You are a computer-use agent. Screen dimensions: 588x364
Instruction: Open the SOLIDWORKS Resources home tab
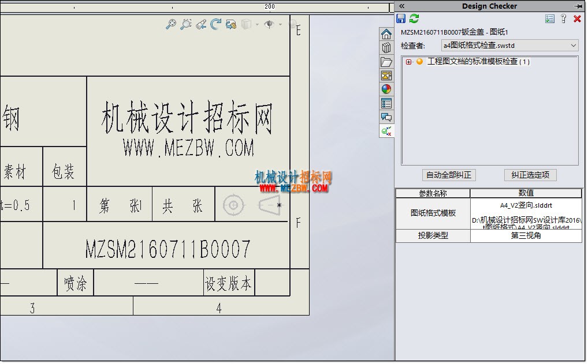pyautogui.click(x=386, y=34)
